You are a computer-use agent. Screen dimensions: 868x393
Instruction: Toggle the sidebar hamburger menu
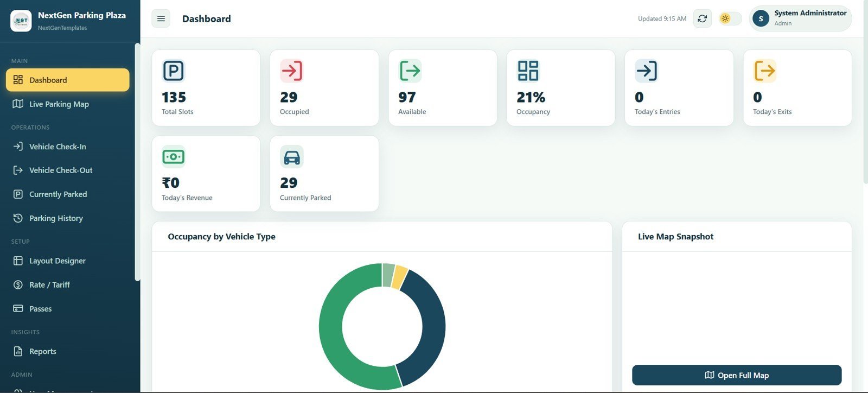point(161,18)
